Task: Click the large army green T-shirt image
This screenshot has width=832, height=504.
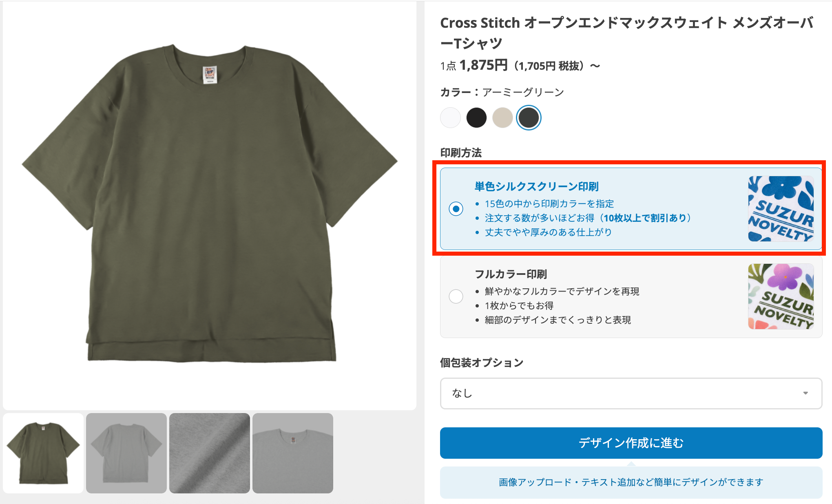Action: pyautogui.click(x=210, y=204)
